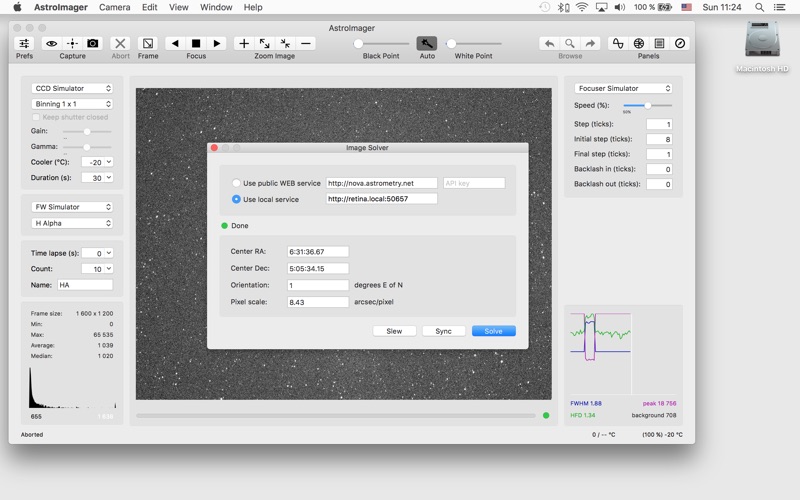Open the CCD Simulator camera dropdown

click(72, 88)
